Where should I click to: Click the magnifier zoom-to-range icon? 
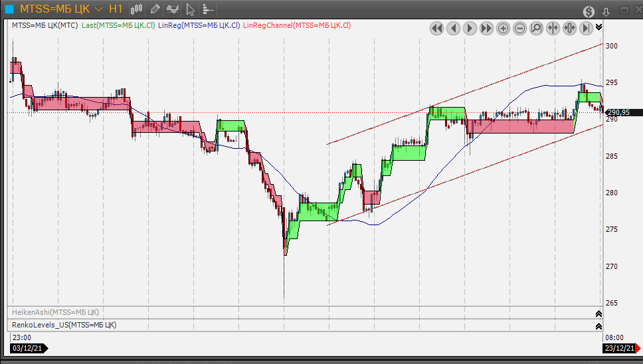tap(536, 28)
